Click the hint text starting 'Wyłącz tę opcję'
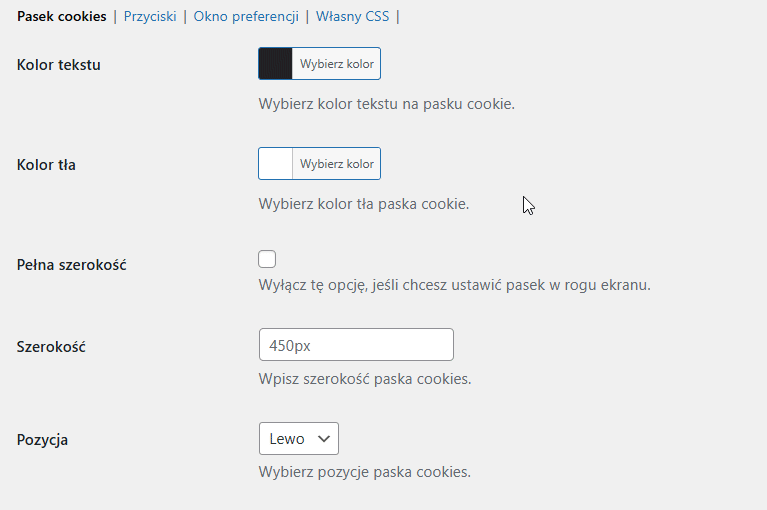The width and height of the screenshot is (767, 510). point(454,285)
